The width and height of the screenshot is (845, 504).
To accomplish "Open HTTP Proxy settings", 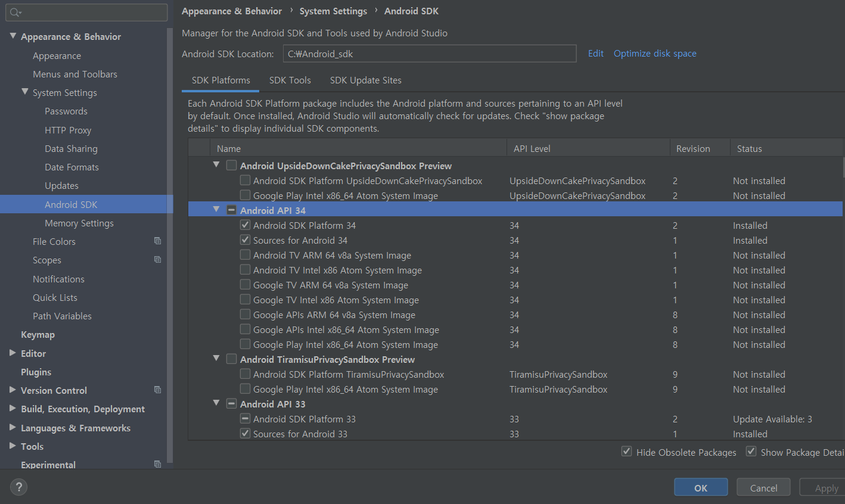I will (68, 130).
